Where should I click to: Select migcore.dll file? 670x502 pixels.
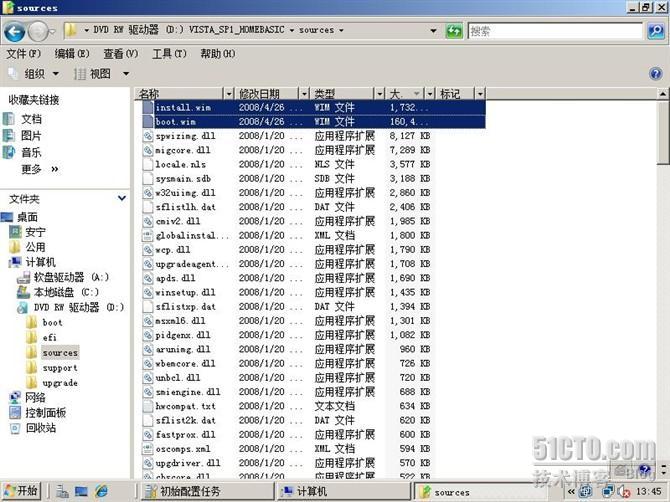[183, 150]
